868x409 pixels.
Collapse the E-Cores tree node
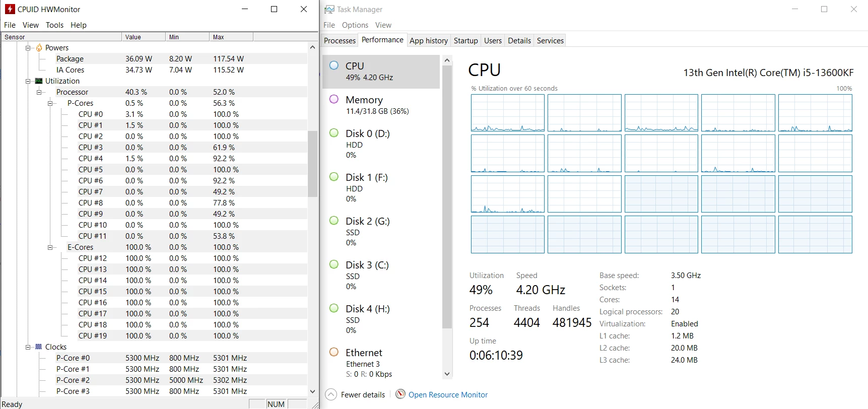(x=50, y=247)
